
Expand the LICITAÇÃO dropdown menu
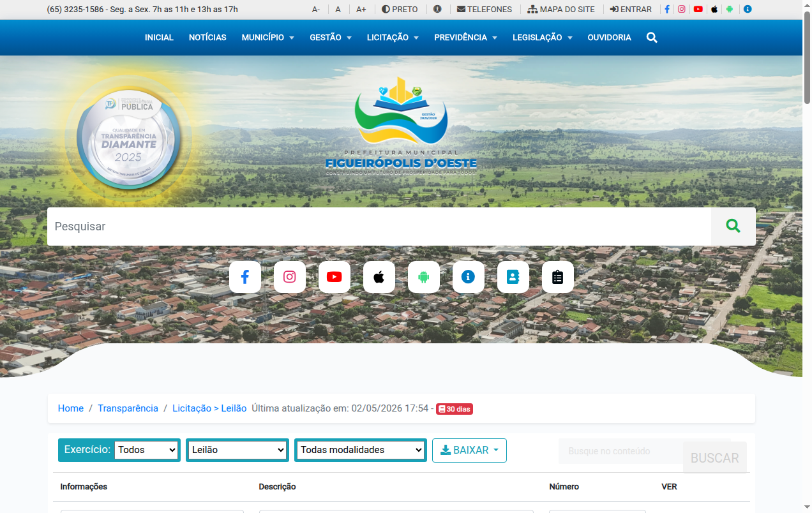pos(393,38)
